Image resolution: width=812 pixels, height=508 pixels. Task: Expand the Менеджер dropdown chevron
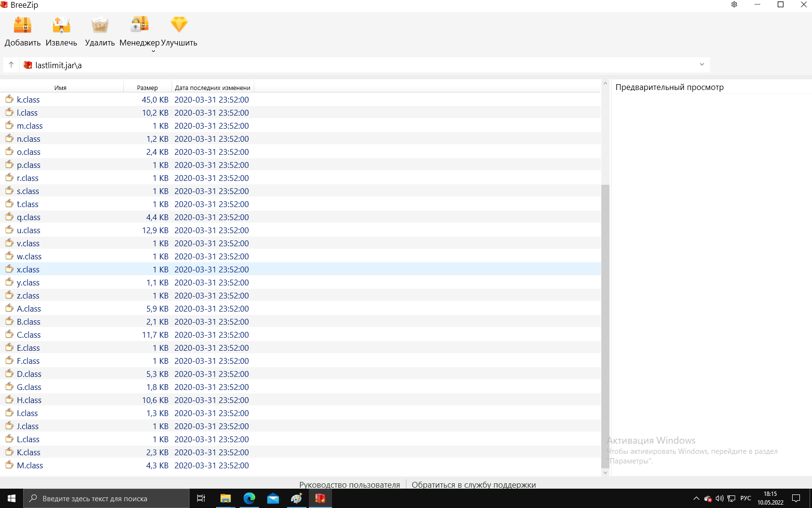tap(153, 51)
